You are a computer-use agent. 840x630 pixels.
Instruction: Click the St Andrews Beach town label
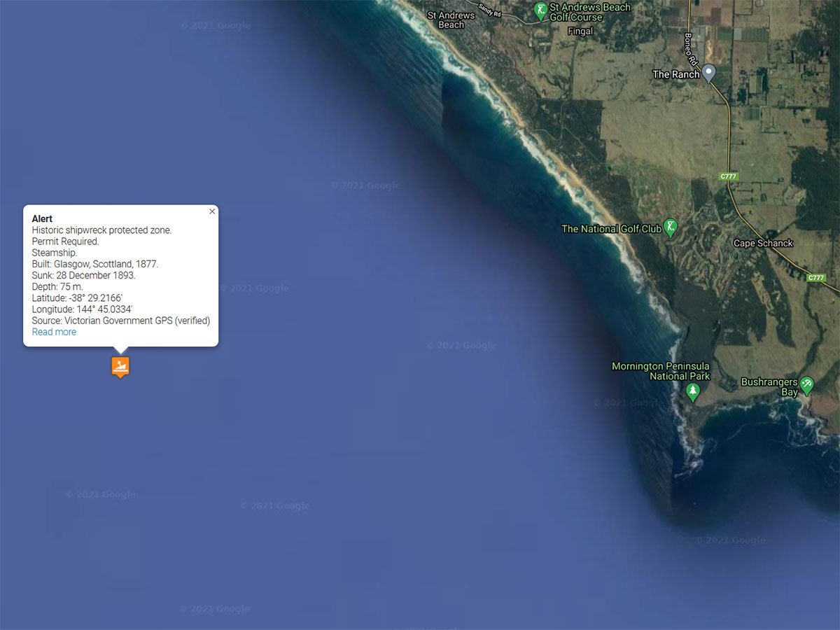[451, 20]
